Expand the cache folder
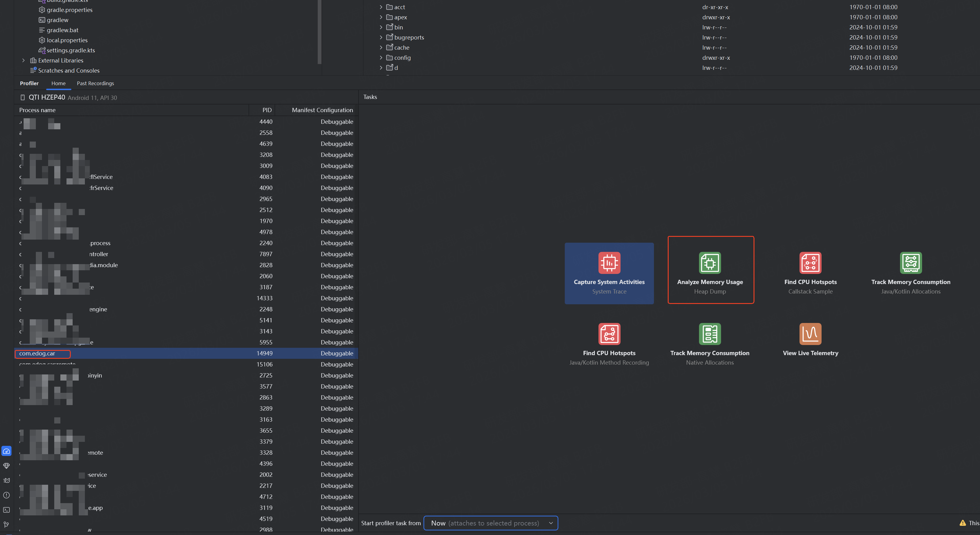The image size is (980, 535). 381,47
